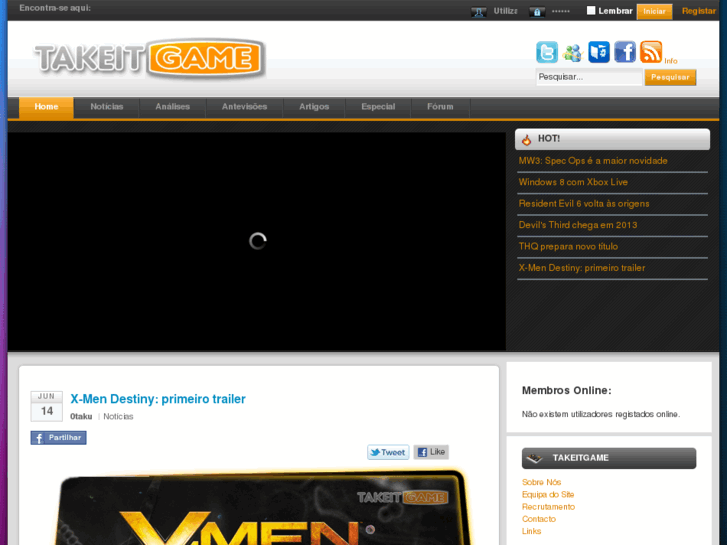Select the Home navigation tab
The width and height of the screenshot is (727, 545).
(46, 107)
